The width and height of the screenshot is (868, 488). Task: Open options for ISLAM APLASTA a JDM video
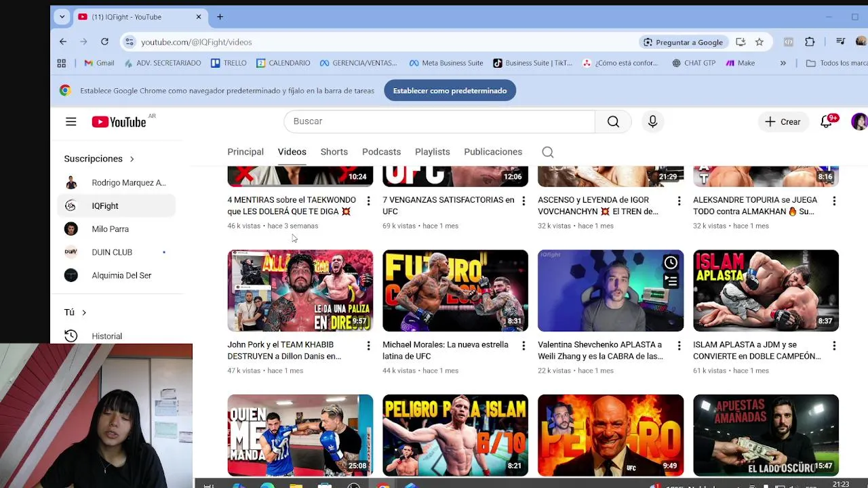click(x=834, y=346)
